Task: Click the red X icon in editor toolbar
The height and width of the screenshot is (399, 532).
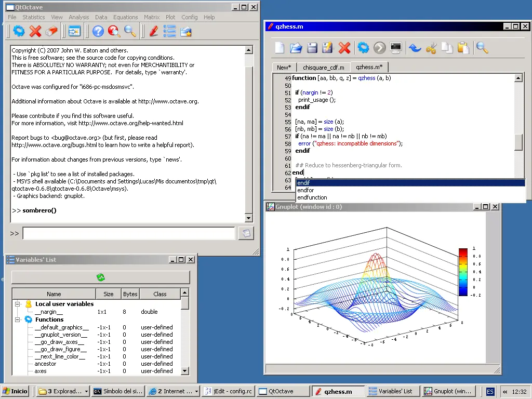Action: (x=344, y=48)
